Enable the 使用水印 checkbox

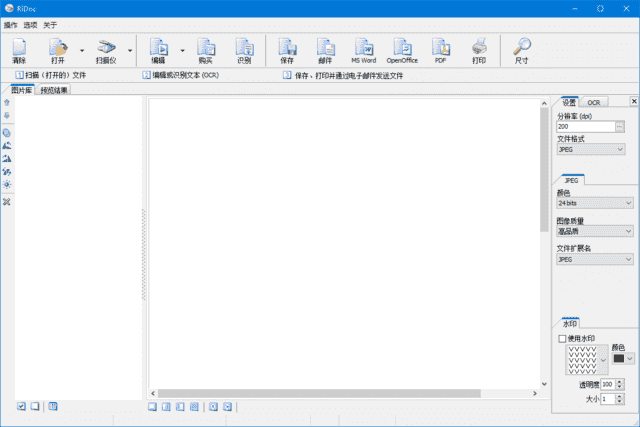(x=562, y=338)
